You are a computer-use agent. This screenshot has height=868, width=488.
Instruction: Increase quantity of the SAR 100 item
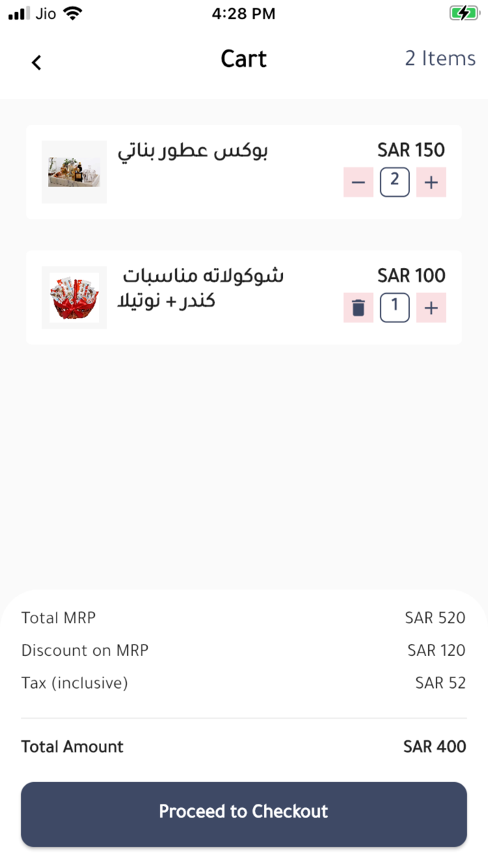coord(431,308)
